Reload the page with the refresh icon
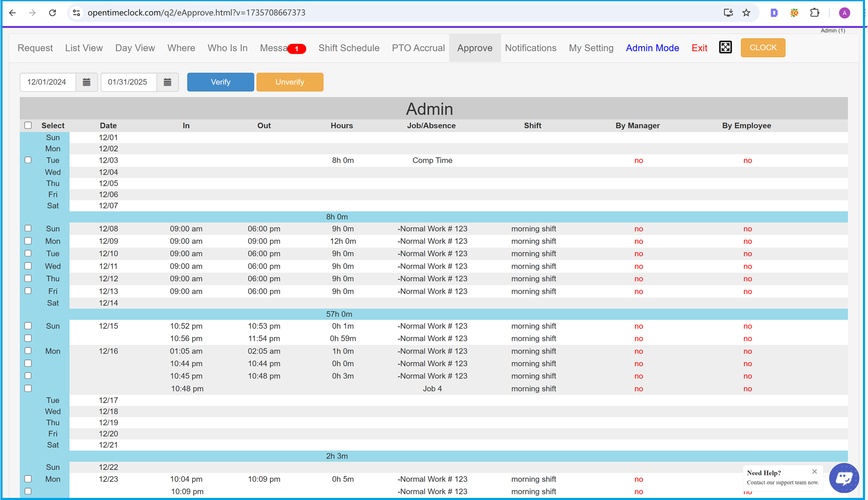 [x=52, y=13]
